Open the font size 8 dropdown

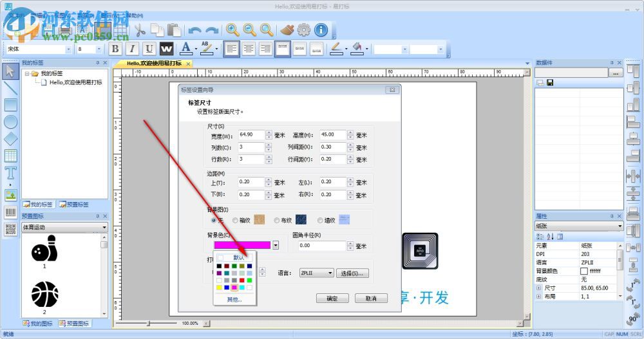click(x=99, y=49)
